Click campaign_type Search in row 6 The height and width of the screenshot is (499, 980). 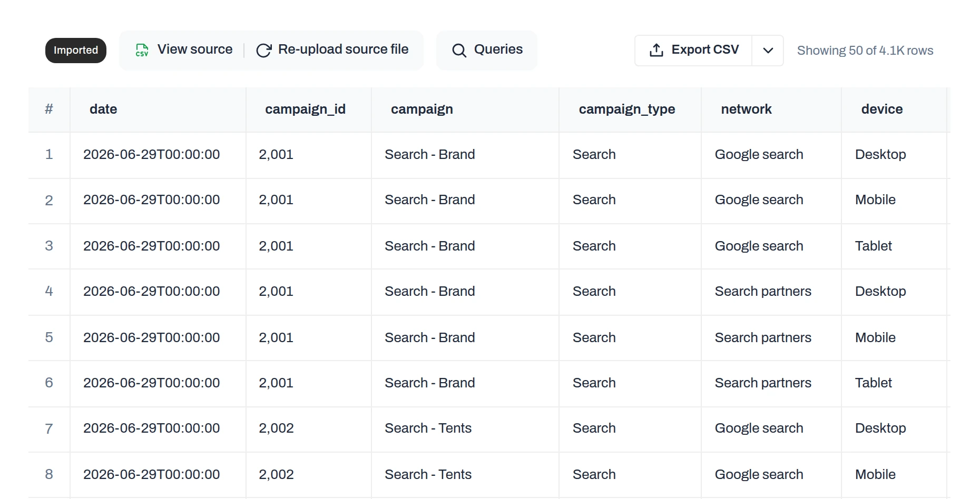(594, 383)
